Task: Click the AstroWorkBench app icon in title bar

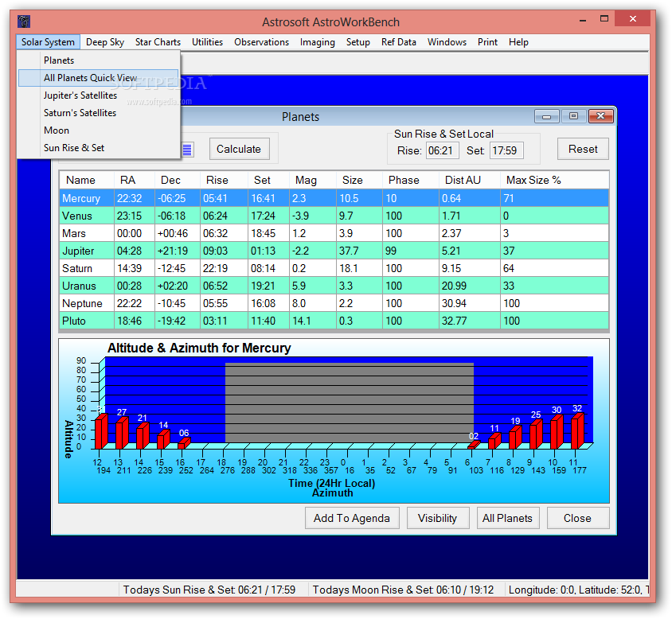Action: [x=24, y=21]
